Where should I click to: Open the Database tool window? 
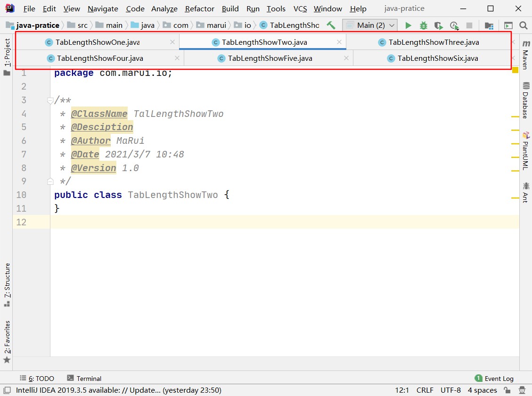[x=525, y=100]
